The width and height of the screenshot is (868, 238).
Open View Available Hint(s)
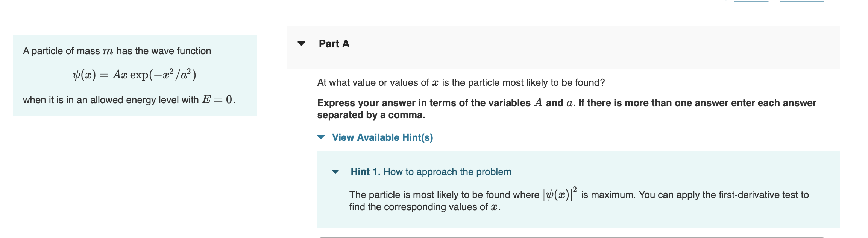point(382,137)
